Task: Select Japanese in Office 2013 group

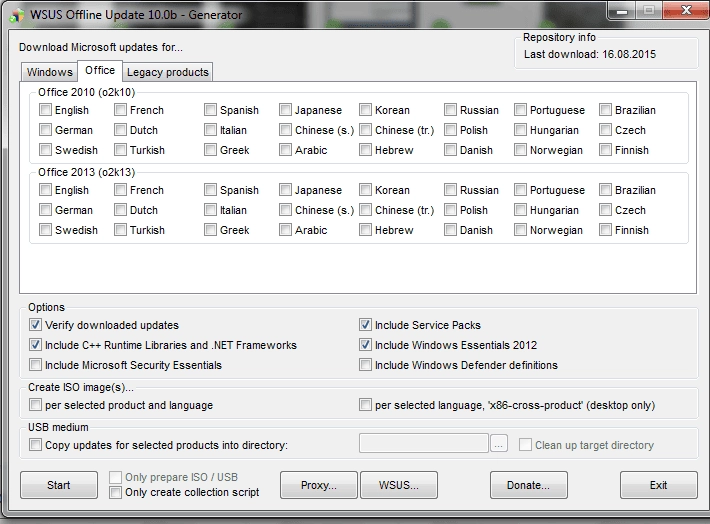Action: [x=285, y=190]
